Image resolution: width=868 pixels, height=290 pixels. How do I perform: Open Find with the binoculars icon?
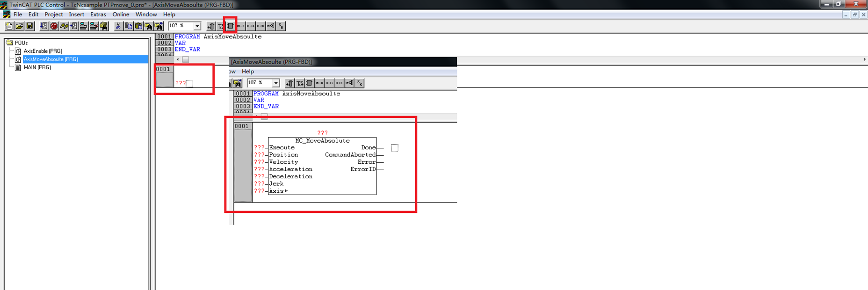coord(148,26)
